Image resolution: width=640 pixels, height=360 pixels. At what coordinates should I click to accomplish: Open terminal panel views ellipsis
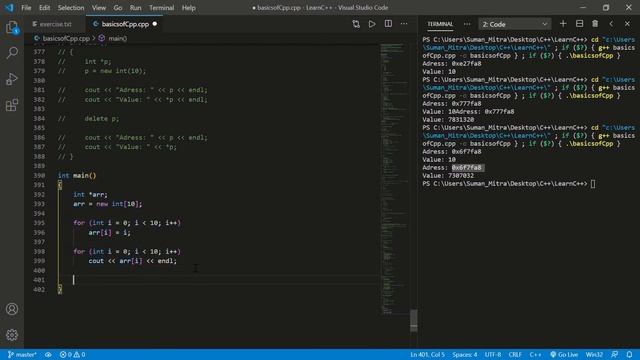click(467, 24)
